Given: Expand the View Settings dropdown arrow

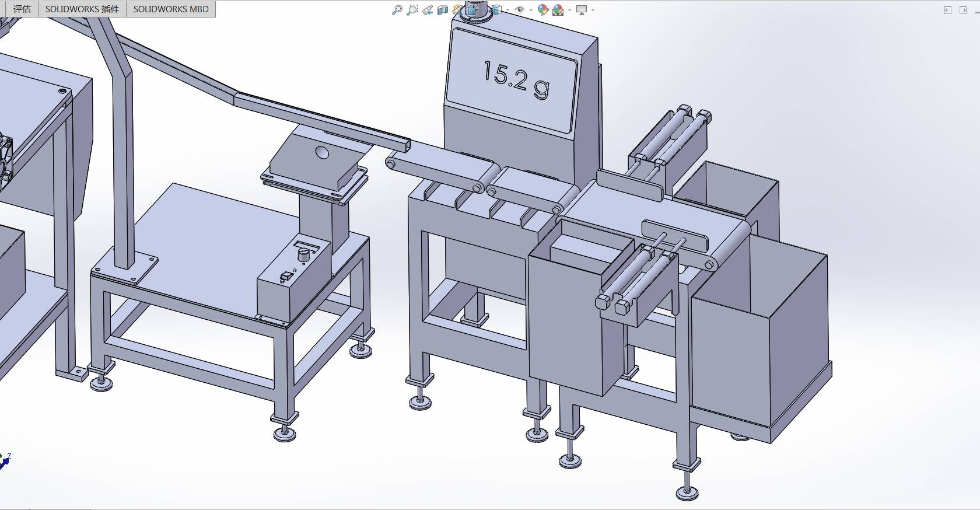Looking at the screenshot, I should (593, 10).
